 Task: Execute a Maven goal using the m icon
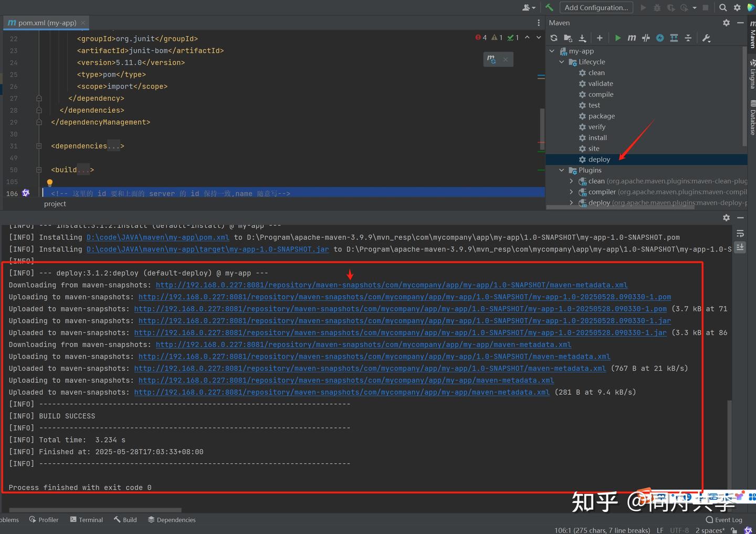tap(632, 38)
